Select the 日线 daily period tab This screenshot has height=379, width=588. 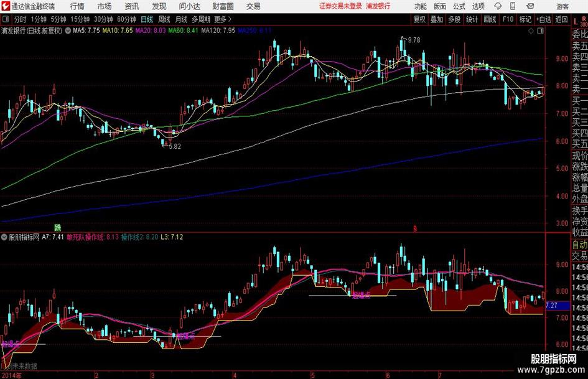(x=147, y=19)
